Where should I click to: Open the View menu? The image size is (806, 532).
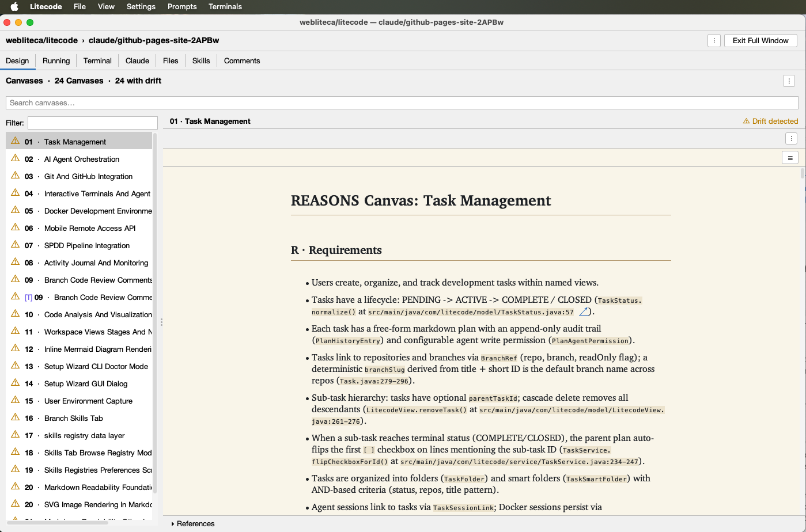coord(106,6)
